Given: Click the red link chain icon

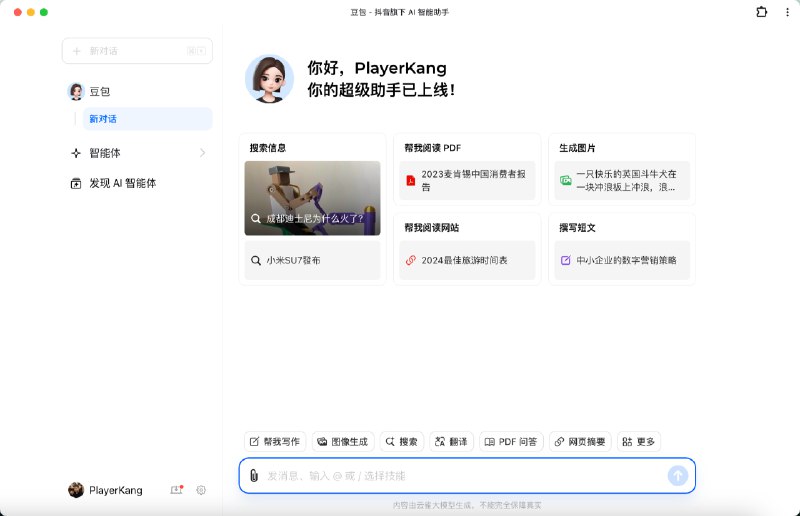Looking at the screenshot, I should coord(411,260).
